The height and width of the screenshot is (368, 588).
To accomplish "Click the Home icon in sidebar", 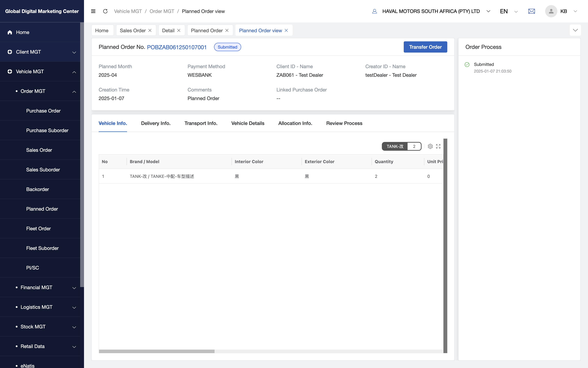I will click(x=10, y=32).
